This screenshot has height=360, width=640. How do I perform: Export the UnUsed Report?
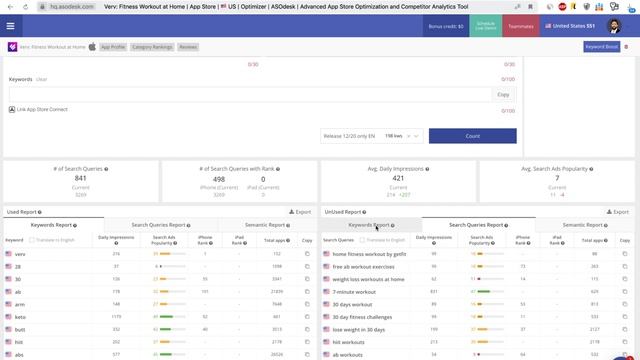pyautogui.click(x=618, y=212)
